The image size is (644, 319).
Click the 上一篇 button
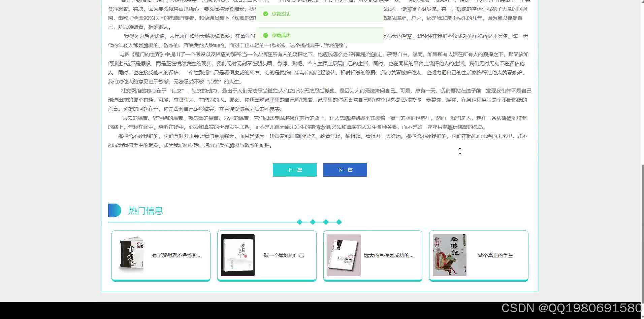click(x=294, y=170)
